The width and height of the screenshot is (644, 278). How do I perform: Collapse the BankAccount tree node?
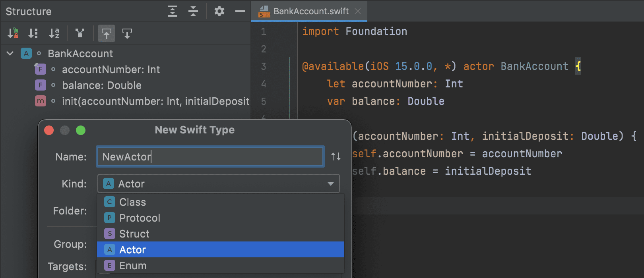click(x=10, y=53)
